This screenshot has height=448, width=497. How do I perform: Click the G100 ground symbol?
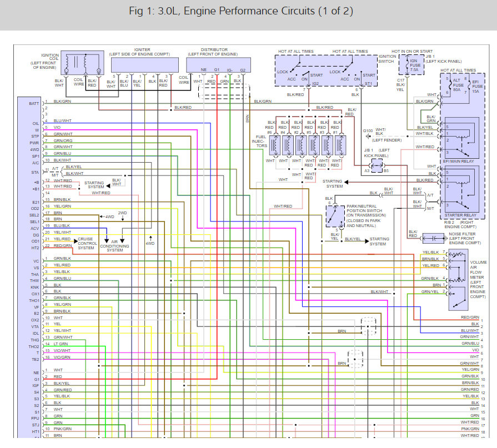click(368, 136)
